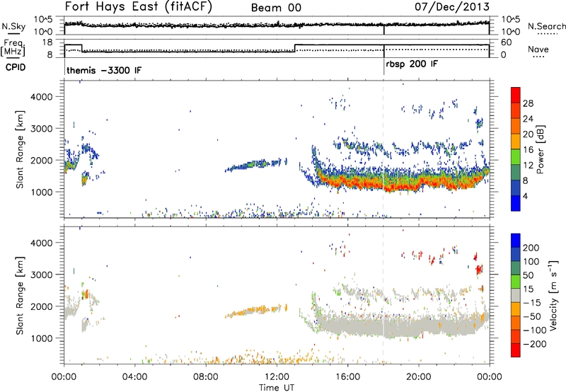Click the 'rbsp 200 IF' CPID text
566x392 pixels.
[412, 64]
